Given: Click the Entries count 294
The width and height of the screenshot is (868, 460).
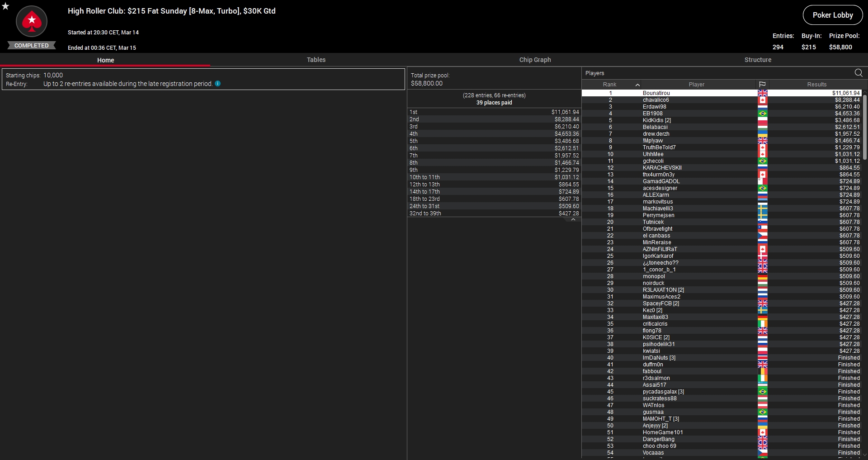Looking at the screenshot, I should click(778, 47).
